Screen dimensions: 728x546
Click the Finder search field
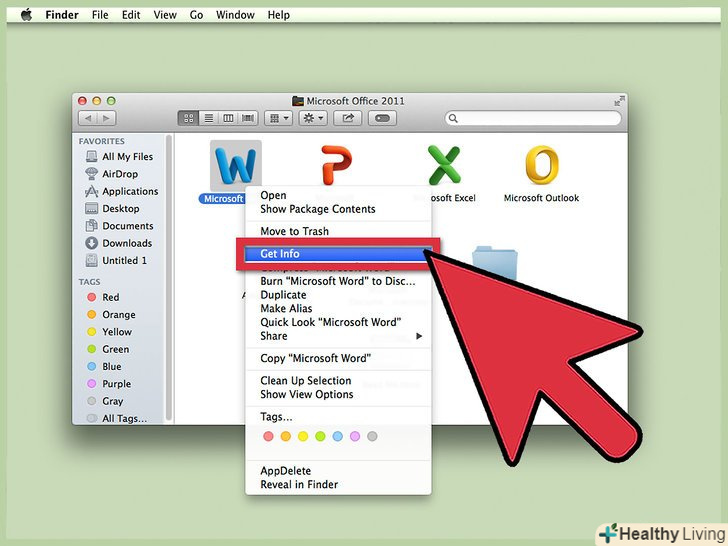point(533,118)
